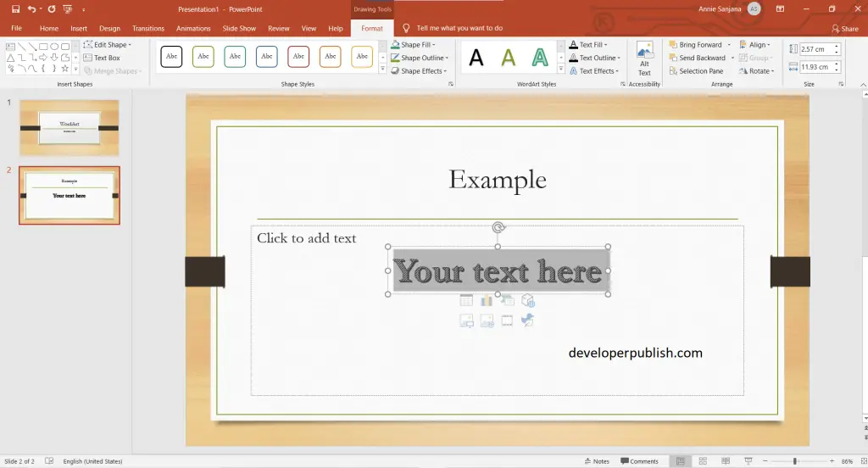Image resolution: width=868 pixels, height=468 pixels.
Task: Click Bring Forward
Action: pyautogui.click(x=695, y=44)
